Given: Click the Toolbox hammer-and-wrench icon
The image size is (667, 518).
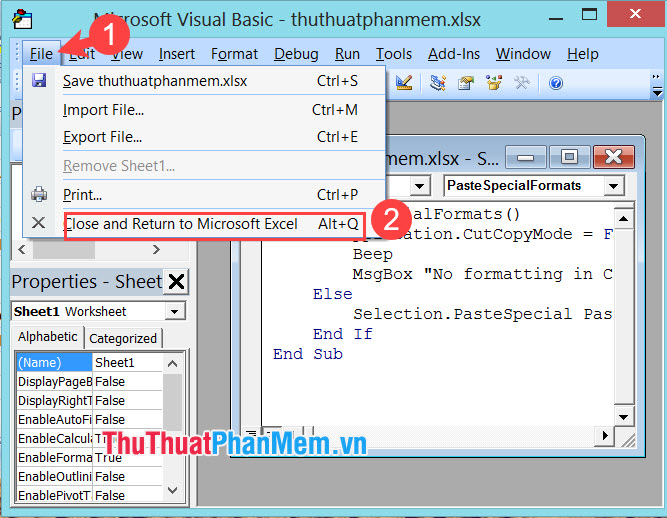Looking at the screenshot, I should pyautogui.click(x=522, y=83).
